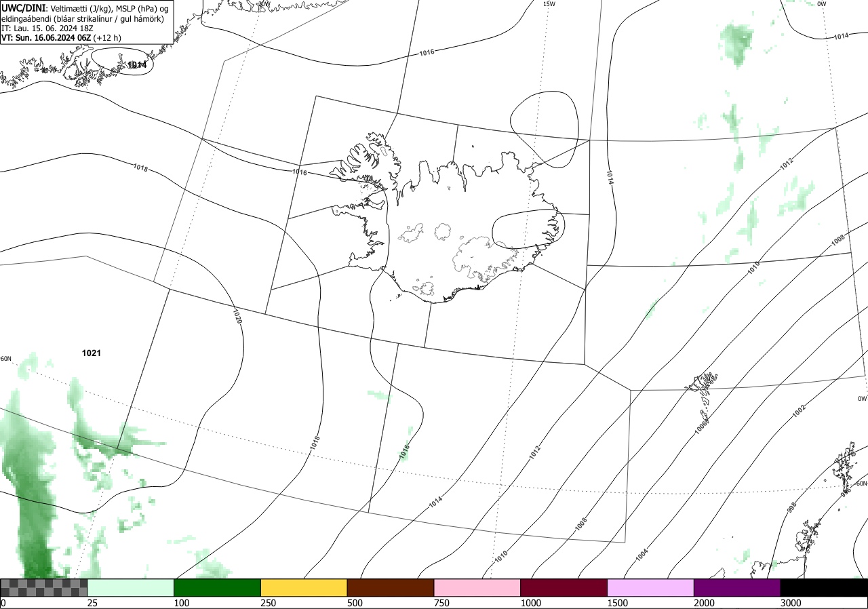Click the "UWC/DINI" title line
Image resolution: width=868 pixels, height=609 pixels.
85,7
